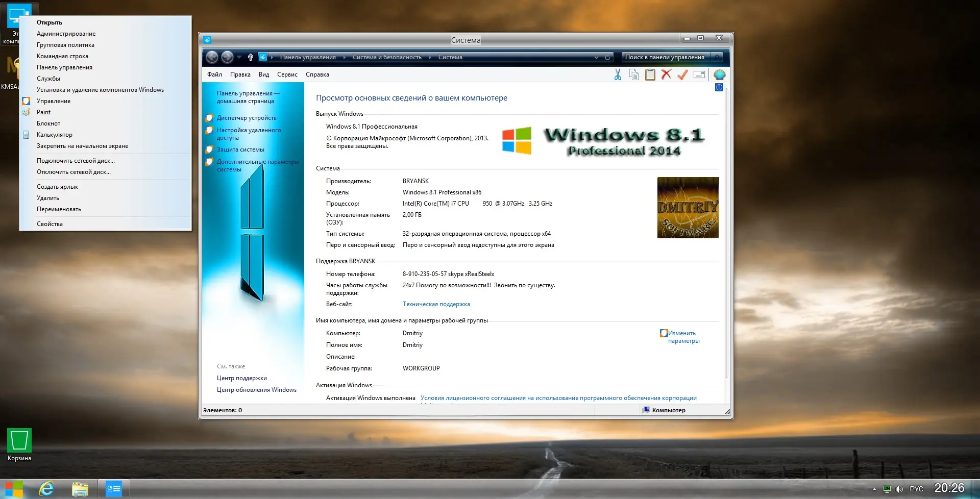Click the mail envelope toolbar icon
The image size is (980, 499).
699,75
